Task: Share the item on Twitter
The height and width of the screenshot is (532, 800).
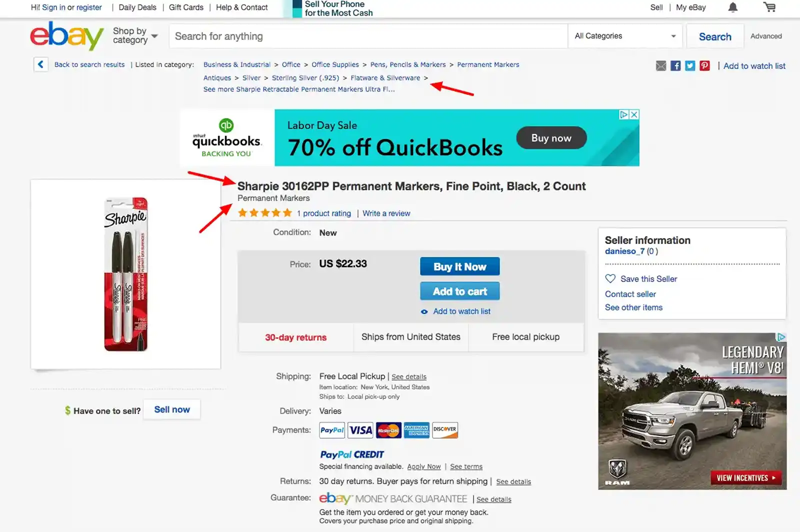Action: coord(689,65)
